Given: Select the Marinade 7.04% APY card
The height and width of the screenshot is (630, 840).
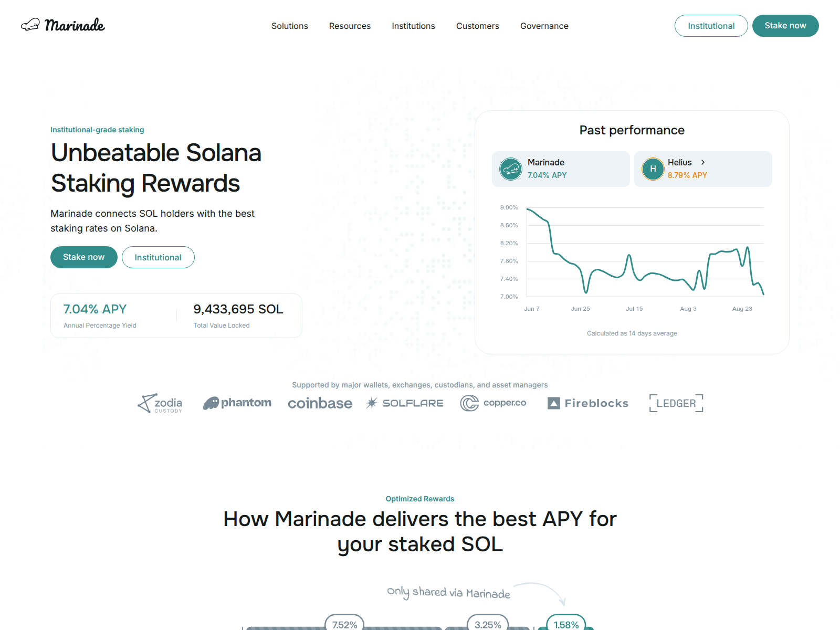Looking at the screenshot, I should pos(561,169).
